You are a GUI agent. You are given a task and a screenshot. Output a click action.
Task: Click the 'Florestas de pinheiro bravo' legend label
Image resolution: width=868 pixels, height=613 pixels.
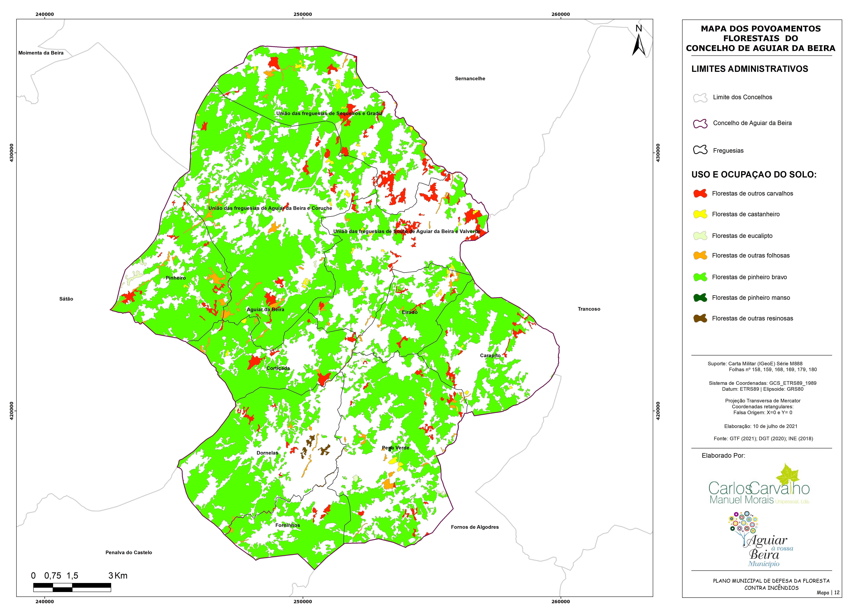749,277
